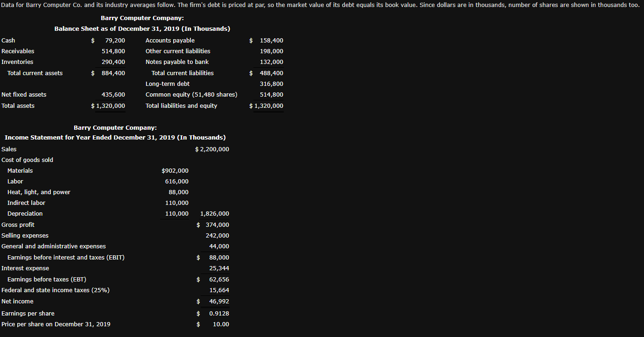
Task: Click the 'Cash' row label
Action: point(8,41)
